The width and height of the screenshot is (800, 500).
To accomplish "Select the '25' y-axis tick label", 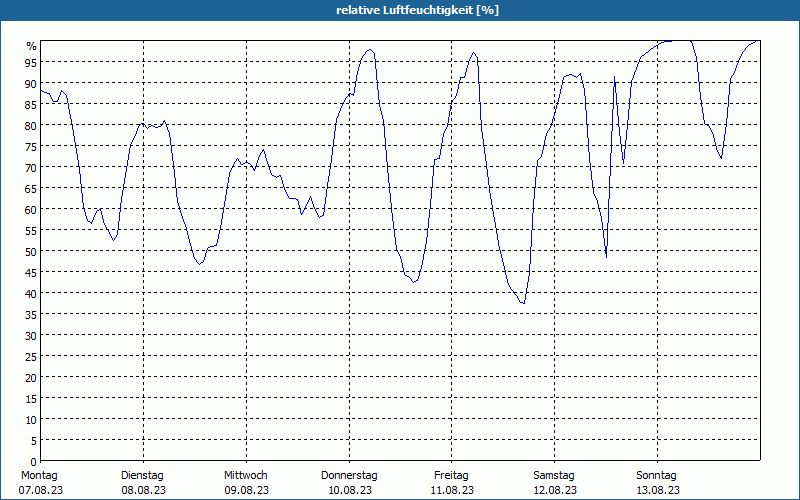I will [x=31, y=357].
